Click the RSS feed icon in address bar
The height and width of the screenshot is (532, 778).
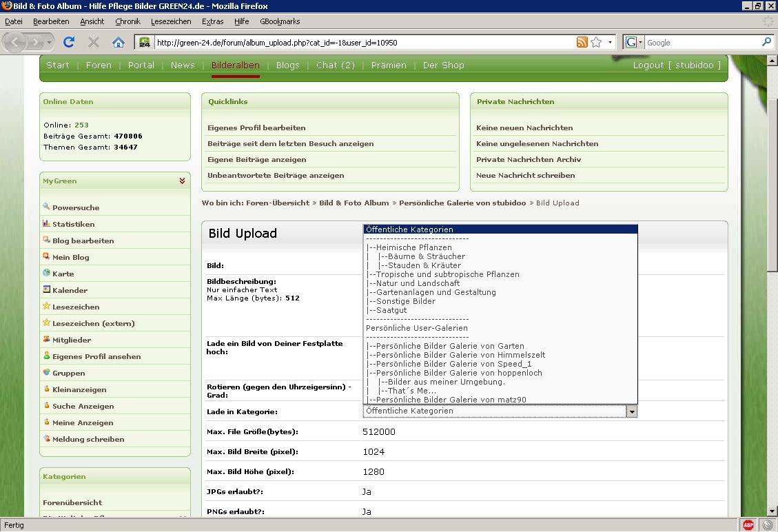click(582, 43)
